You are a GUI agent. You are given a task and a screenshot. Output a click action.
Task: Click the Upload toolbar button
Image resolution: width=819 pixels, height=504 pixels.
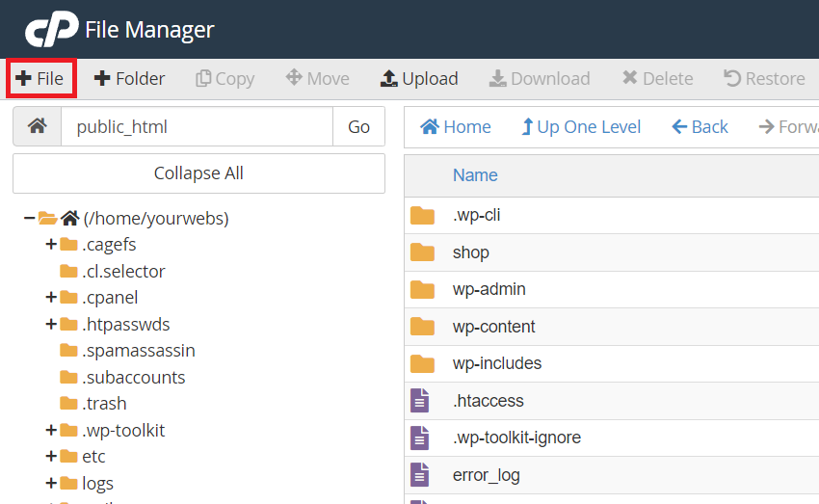click(x=419, y=79)
